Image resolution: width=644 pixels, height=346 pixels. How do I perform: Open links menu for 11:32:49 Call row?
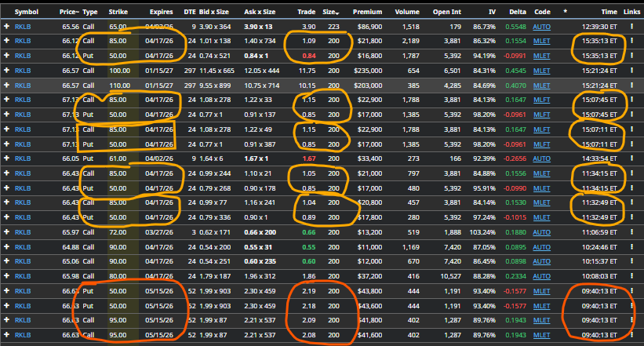[631, 202]
